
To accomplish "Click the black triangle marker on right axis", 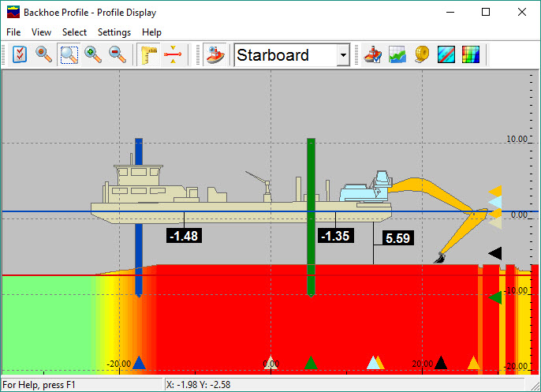I will [x=495, y=254].
